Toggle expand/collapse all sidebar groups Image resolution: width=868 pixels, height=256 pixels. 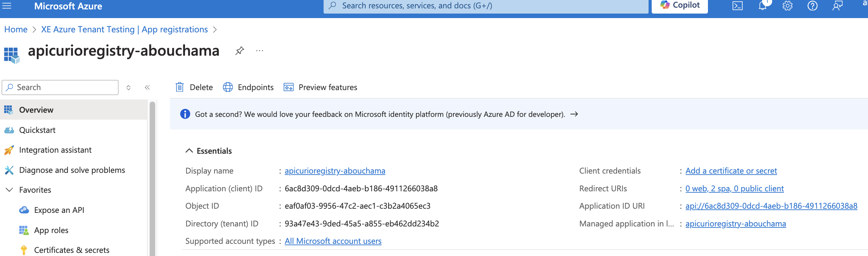pyautogui.click(x=128, y=88)
